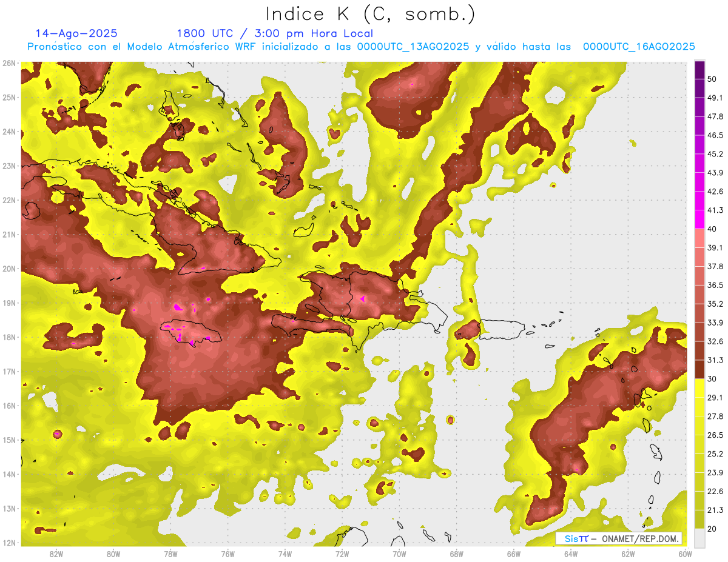728x562 pixels.
Task: Click the "78W" longitude label
Action: pyautogui.click(x=170, y=554)
